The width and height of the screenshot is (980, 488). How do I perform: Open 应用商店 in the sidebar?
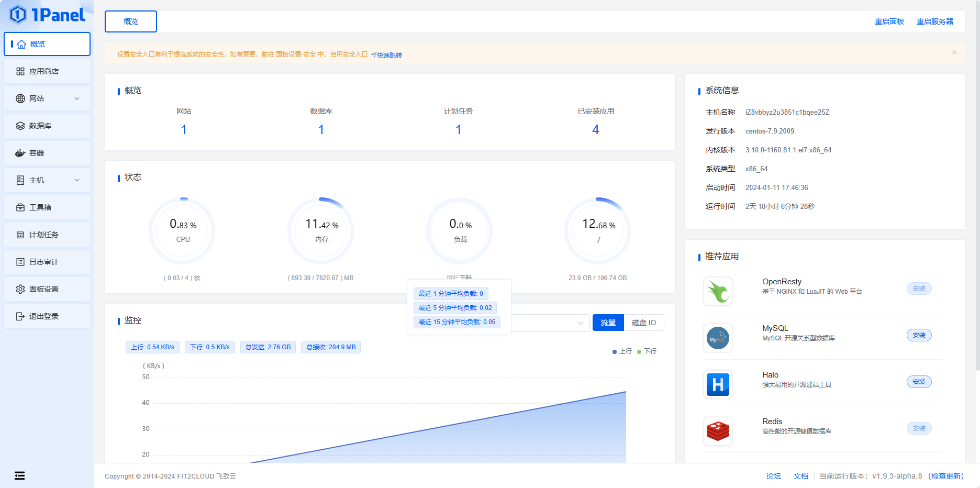[47, 71]
